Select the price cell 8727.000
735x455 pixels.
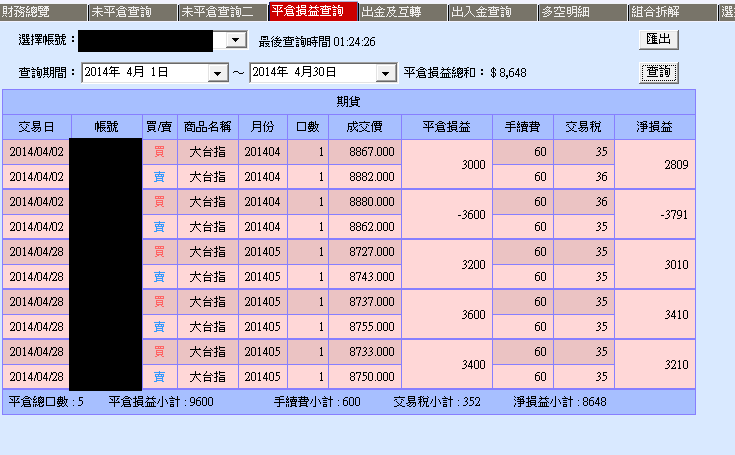click(x=365, y=252)
